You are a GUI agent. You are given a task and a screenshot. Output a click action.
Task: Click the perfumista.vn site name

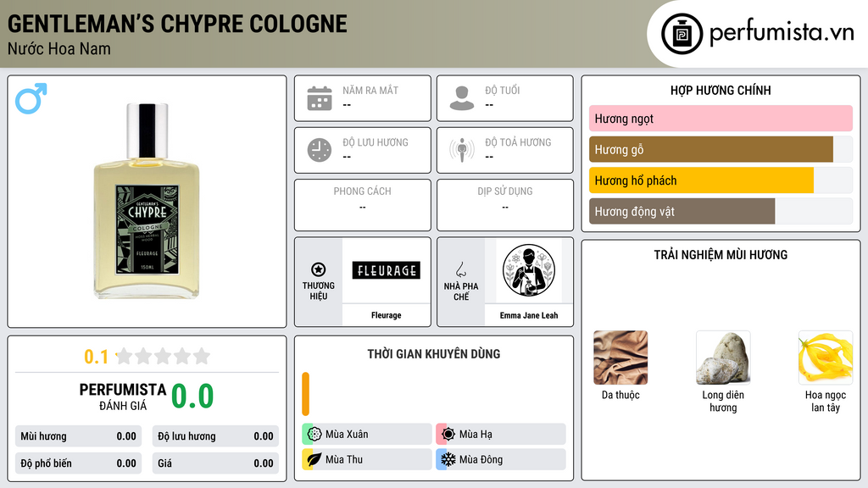[x=782, y=32]
